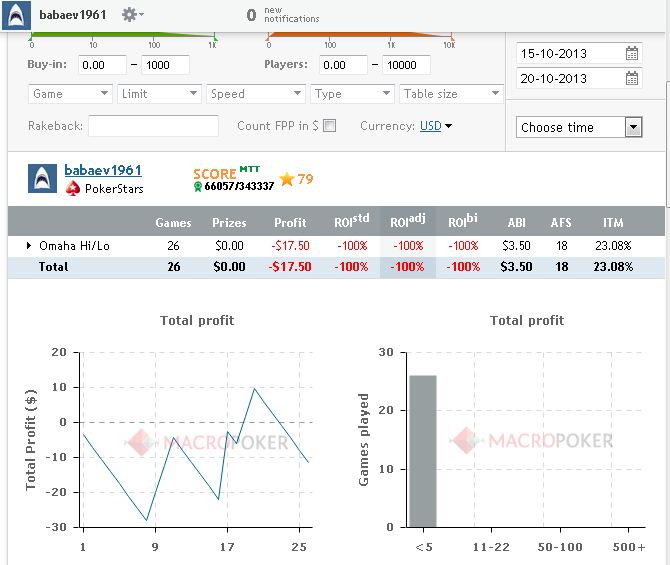Sort table by AFS column

pos(561,223)
